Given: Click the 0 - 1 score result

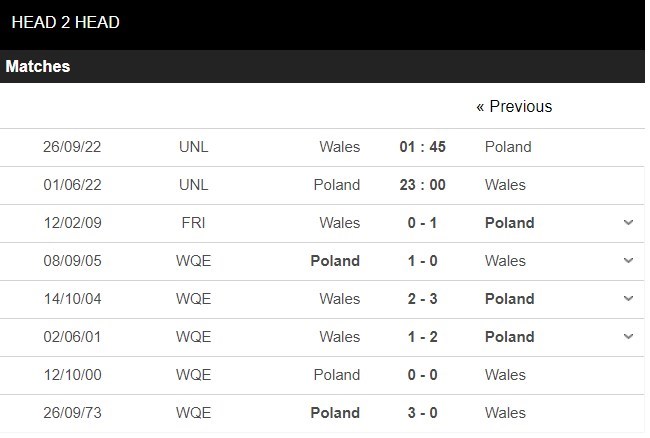Looking at the screenshot, I should (x=422, y=223).
